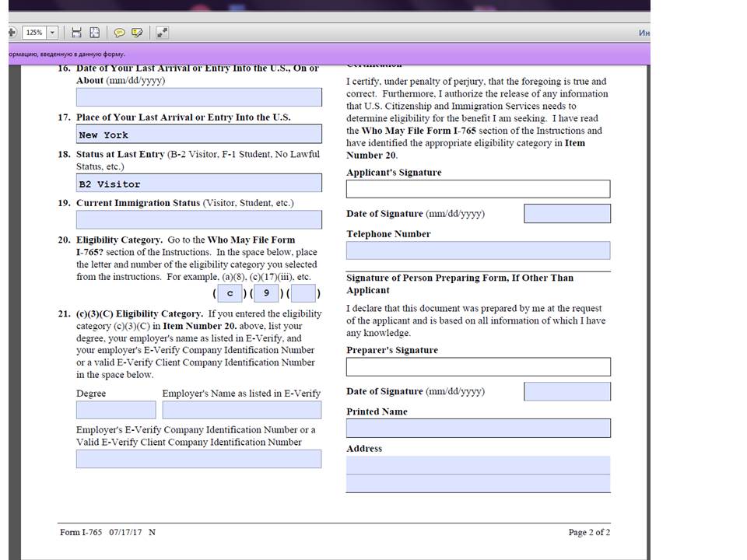
Task: Open the zoom level dropdown arrow
Action: click(53, 33)
